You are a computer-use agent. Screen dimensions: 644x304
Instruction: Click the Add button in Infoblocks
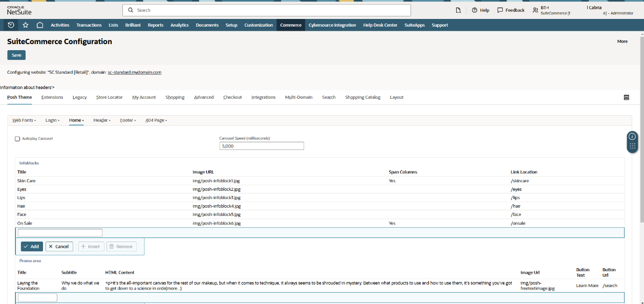coord(32,246)
